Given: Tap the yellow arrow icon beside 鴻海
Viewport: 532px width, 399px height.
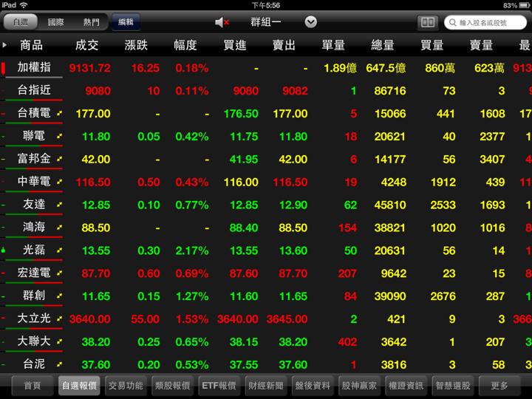Looking at the screenshot, I should coord(59,228).
